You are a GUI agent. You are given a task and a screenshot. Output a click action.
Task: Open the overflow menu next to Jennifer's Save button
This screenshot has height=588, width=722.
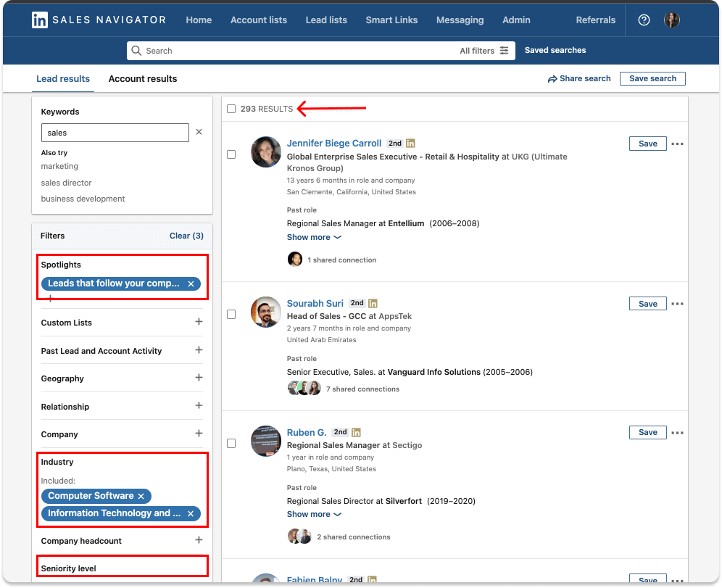coord(677,144)
